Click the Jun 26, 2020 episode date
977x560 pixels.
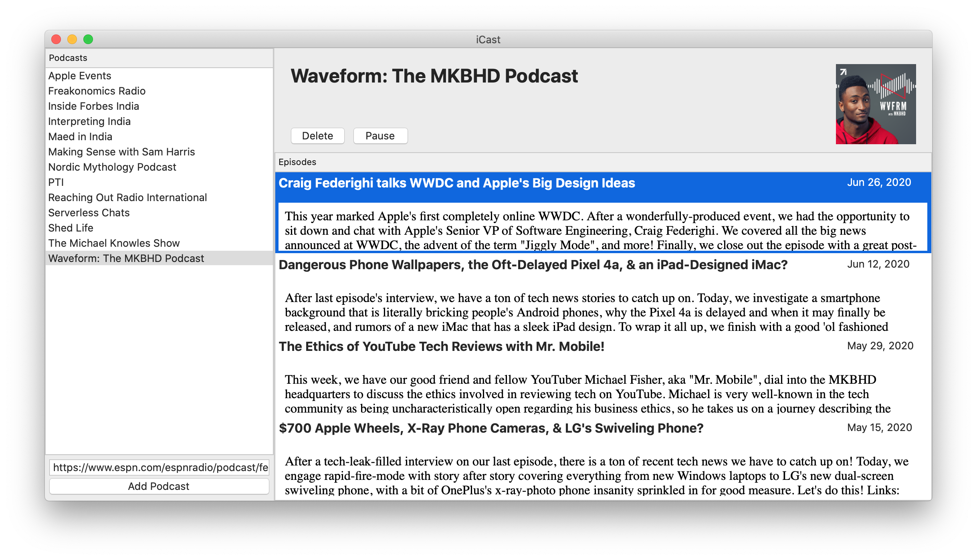(x=879, y=182)
